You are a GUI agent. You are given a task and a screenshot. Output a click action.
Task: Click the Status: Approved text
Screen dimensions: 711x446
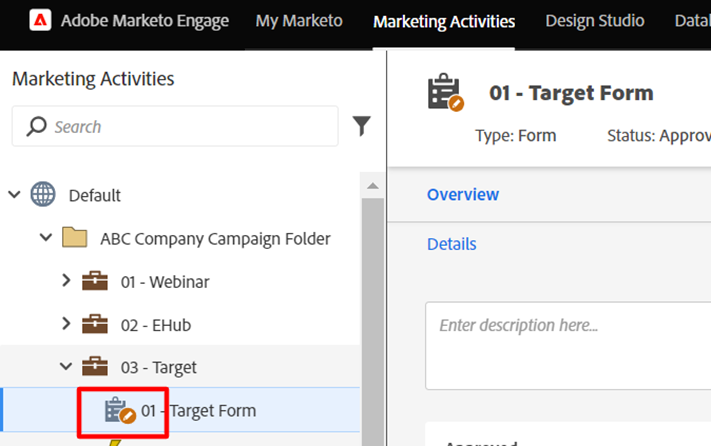659,136
